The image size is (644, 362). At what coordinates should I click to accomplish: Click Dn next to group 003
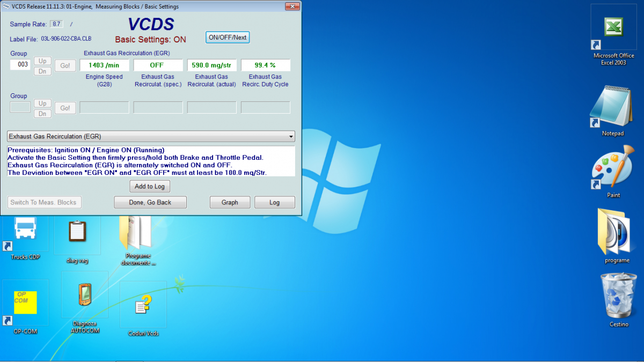coord(42,71)
